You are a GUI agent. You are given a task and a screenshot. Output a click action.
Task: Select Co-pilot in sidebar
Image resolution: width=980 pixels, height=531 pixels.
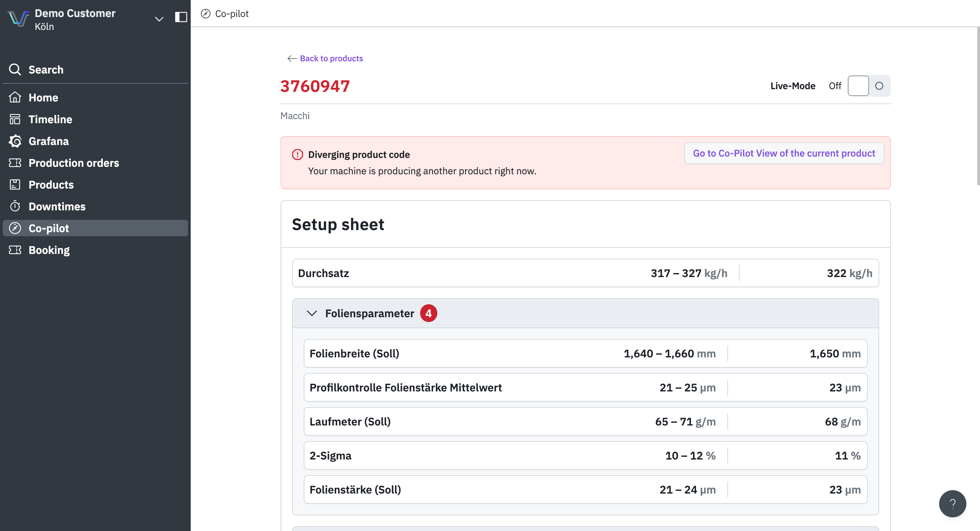[x=95, y=228]
